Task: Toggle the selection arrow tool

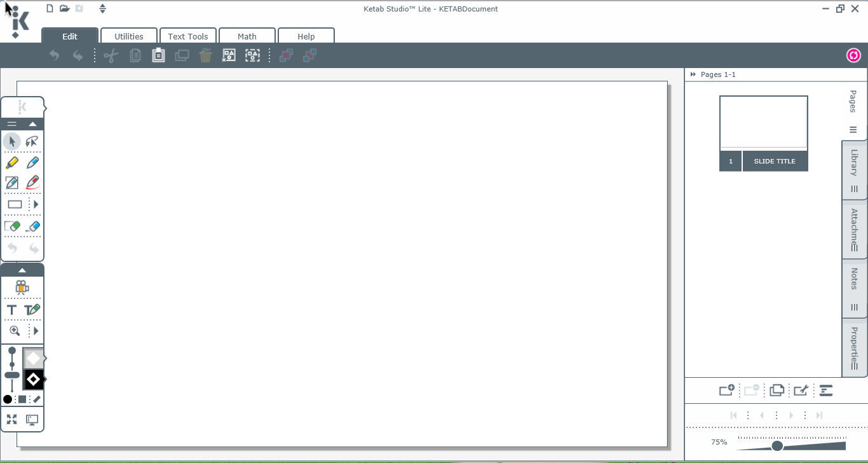Action: pyautogui.click(x=12, y=141)
